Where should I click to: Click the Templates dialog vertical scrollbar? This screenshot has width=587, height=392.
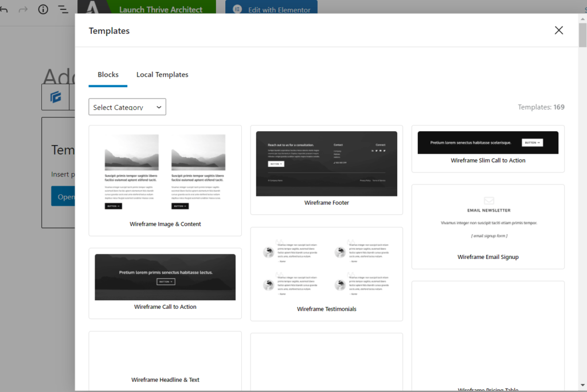pyautogui.click(x=582, y=36)
